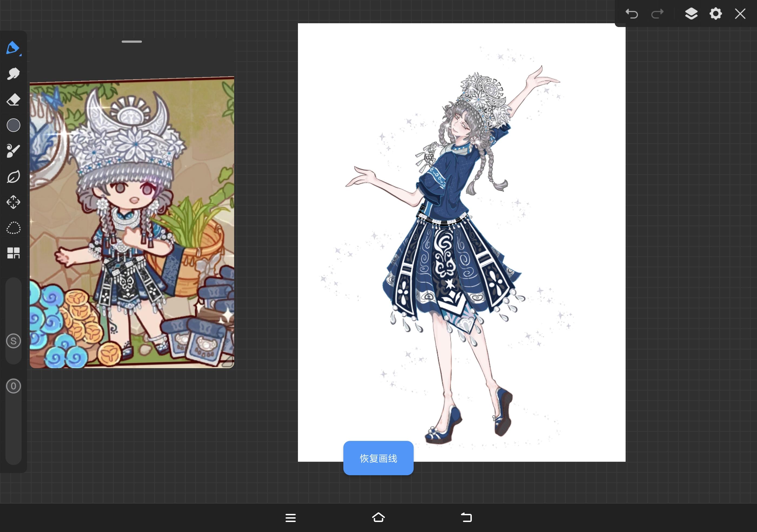Select the blue pen brush tool
The width and height of the screenshot is (757, 532).
[13, 48]
